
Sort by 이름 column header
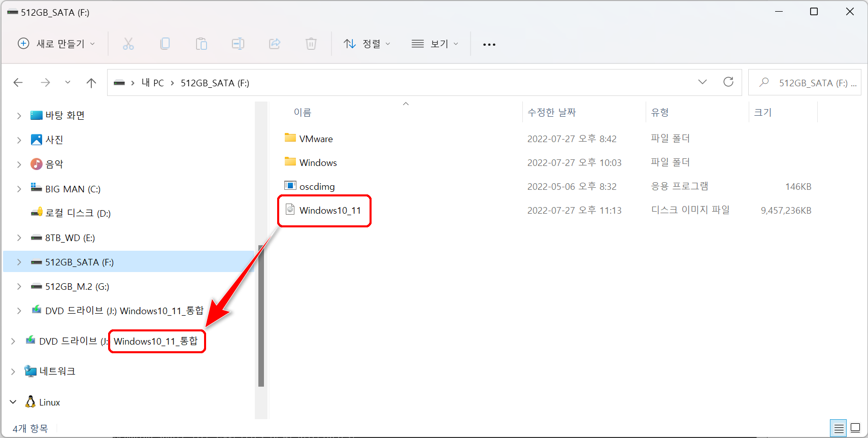tap(303, 112)
